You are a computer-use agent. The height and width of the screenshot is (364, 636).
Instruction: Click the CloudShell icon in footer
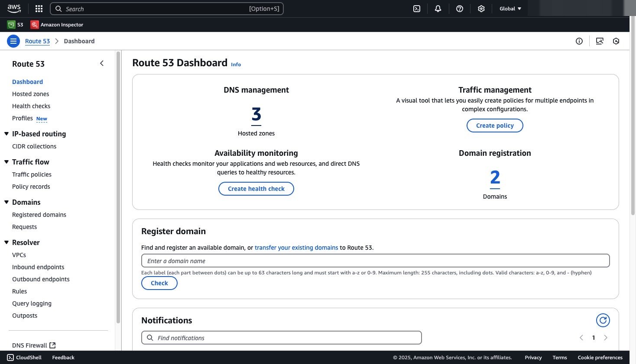[10, 358]
